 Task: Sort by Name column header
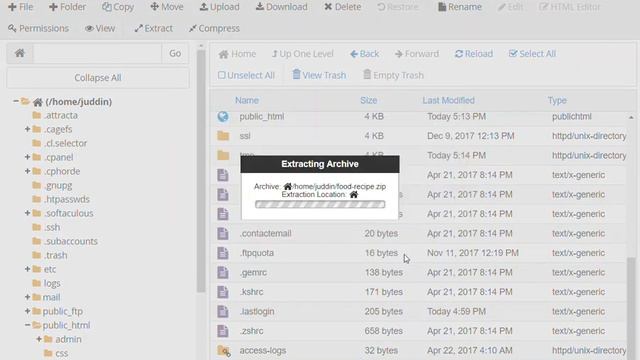click(x=247, y=100)
